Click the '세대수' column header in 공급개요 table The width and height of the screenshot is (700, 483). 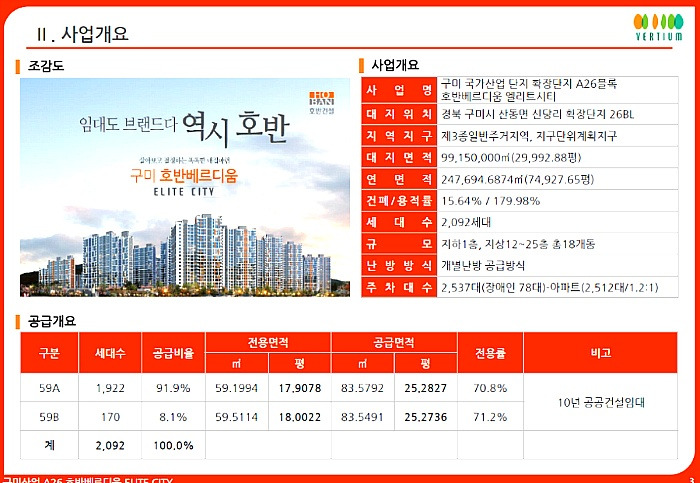click(x=110, y=353)
